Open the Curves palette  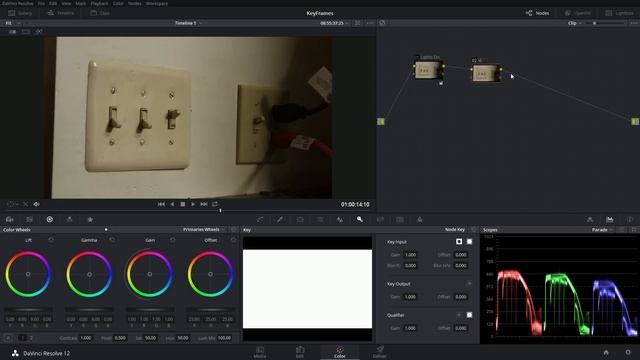(260, 220)
